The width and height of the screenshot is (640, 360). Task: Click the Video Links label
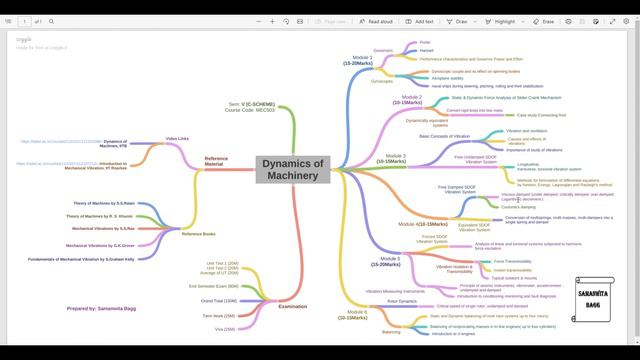[177, 138]
